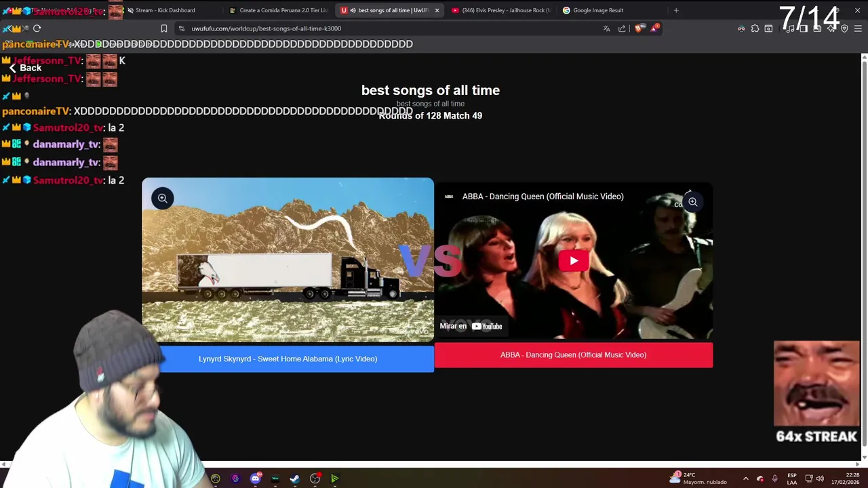Open the volume speaker tray icon

pyautogui.click(x=820, y=479)
